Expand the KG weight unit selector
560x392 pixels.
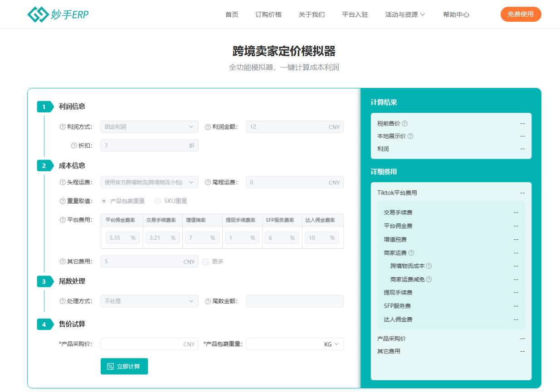coord(332,344)
